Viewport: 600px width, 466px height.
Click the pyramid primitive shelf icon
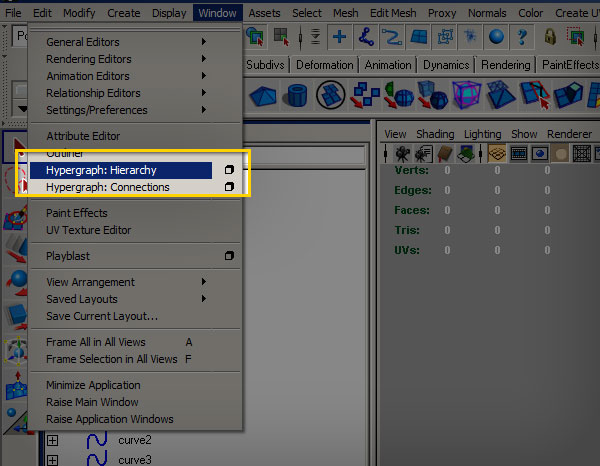(263, 95)
